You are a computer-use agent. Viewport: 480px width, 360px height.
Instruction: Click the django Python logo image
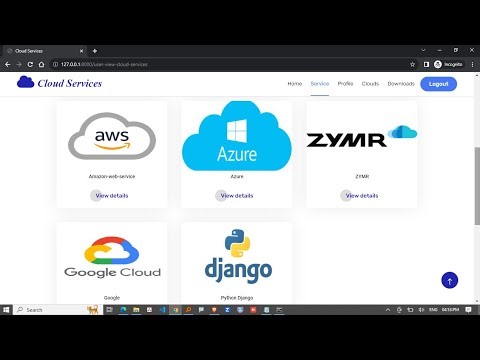238,256
